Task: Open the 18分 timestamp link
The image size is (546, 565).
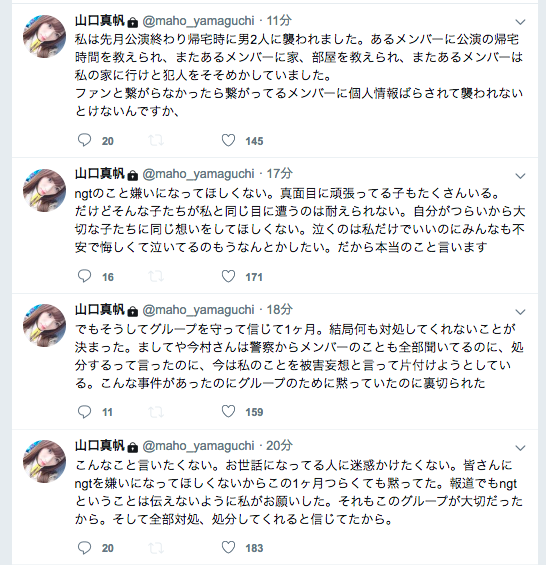Action: [279, 310]
